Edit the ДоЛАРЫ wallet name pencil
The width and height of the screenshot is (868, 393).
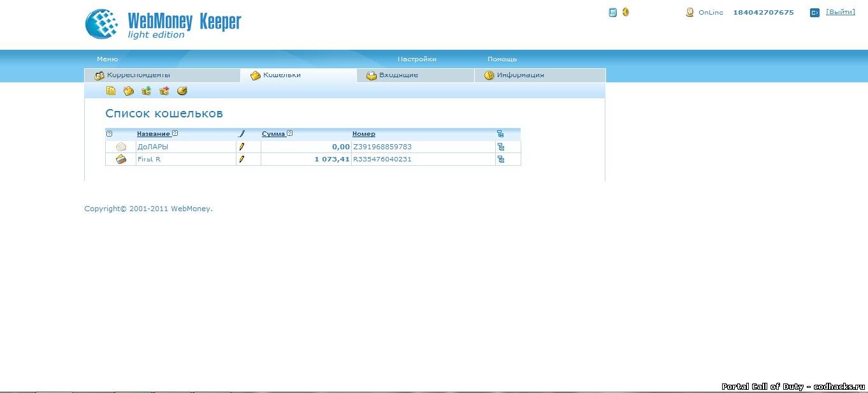(242, 147)
